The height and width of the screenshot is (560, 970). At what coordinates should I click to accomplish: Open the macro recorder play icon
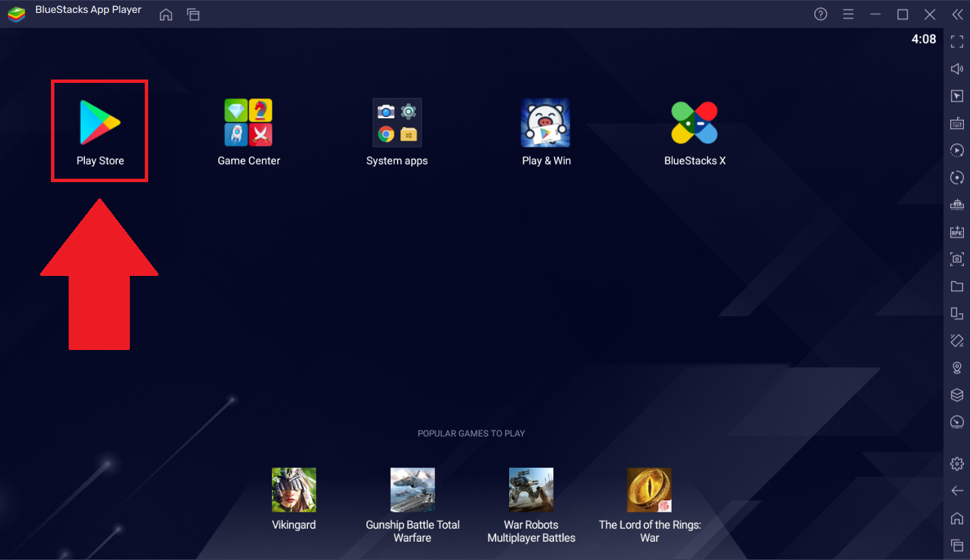point(957,150)
